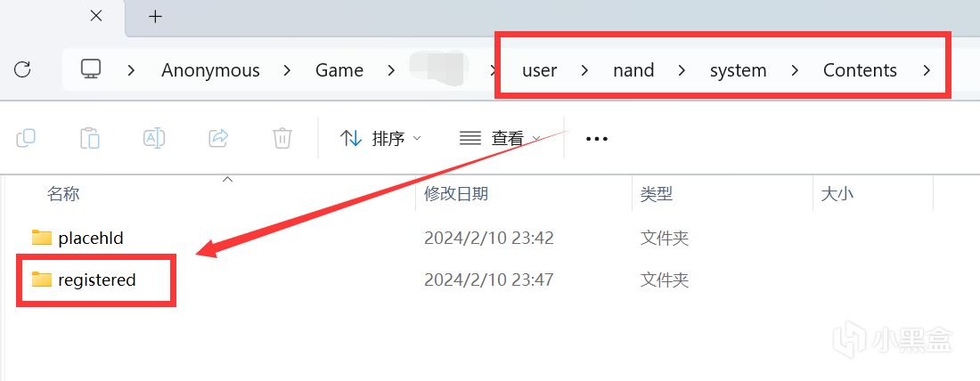
Task: Open the 排序 sort dropdown
Action: (380, 138)
